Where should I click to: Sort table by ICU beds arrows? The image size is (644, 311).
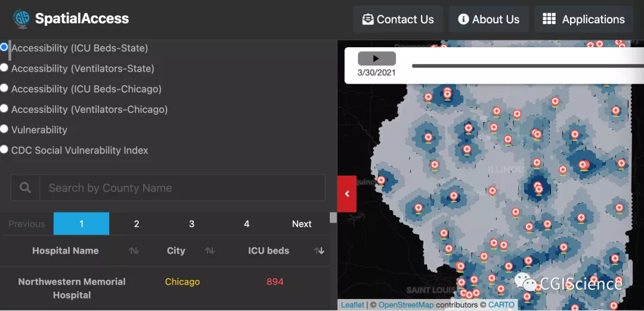coord(320,251)
